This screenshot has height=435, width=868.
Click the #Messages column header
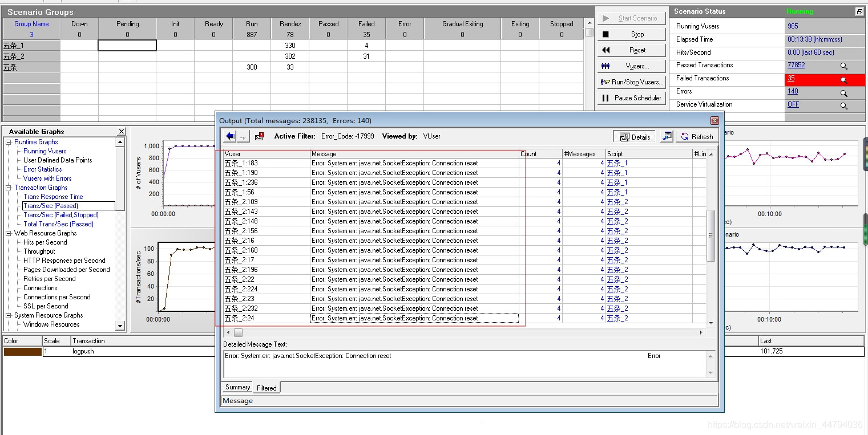(584, 154)
